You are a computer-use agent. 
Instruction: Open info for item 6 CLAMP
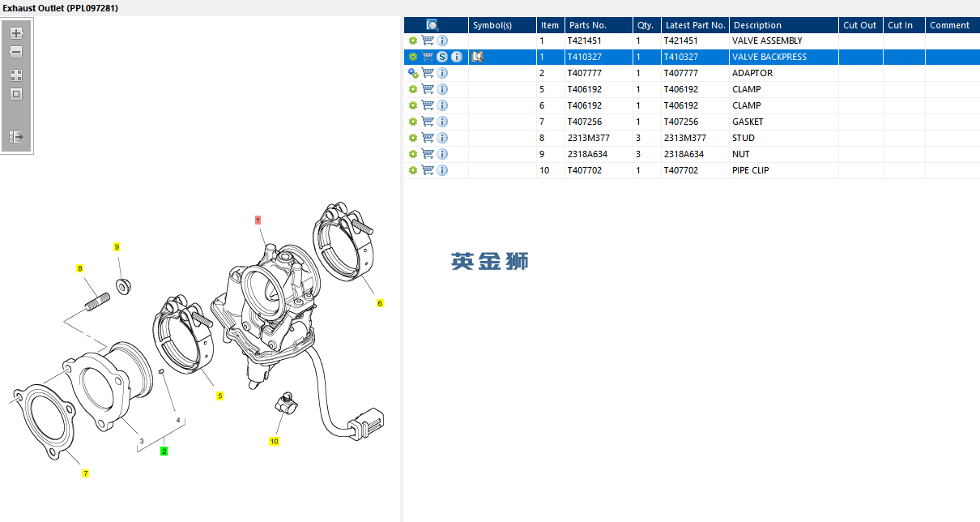point(442,105)
